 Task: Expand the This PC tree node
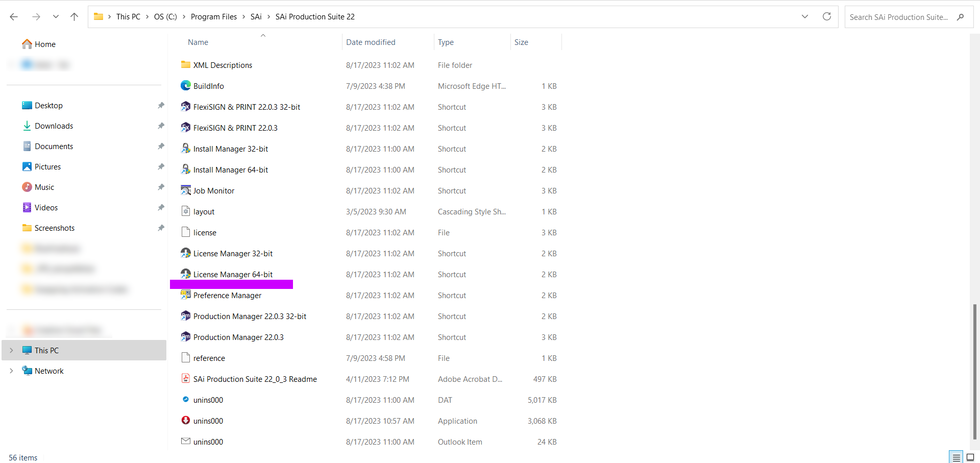[x=11, y=351]
